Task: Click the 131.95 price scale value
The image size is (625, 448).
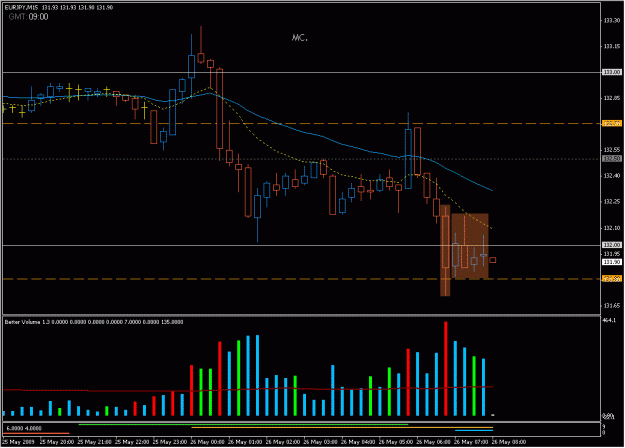Action: pyautogui.click(x=612, y=254)
